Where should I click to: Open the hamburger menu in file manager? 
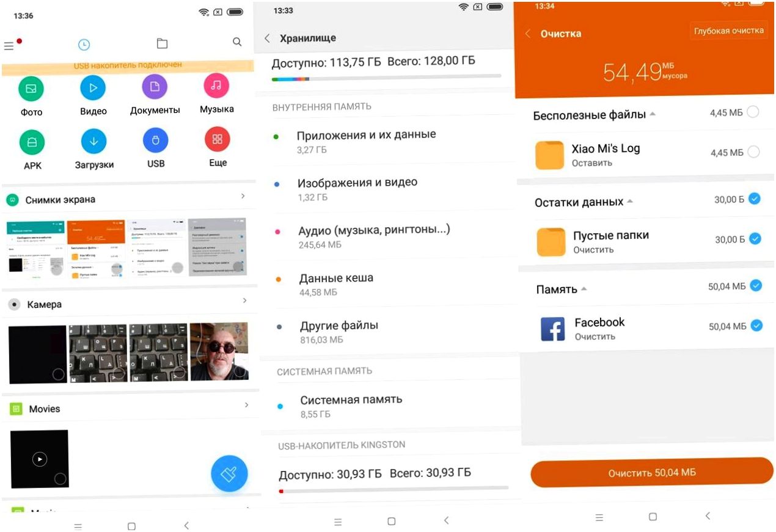pos(9,46)
